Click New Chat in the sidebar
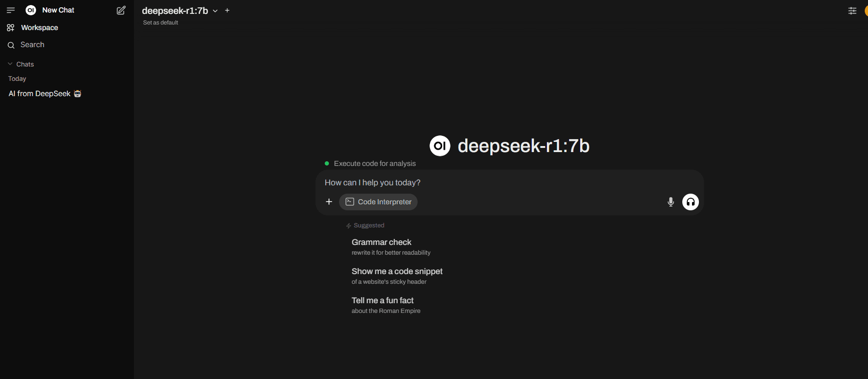 pyautogui.click(x=58, y=10)
